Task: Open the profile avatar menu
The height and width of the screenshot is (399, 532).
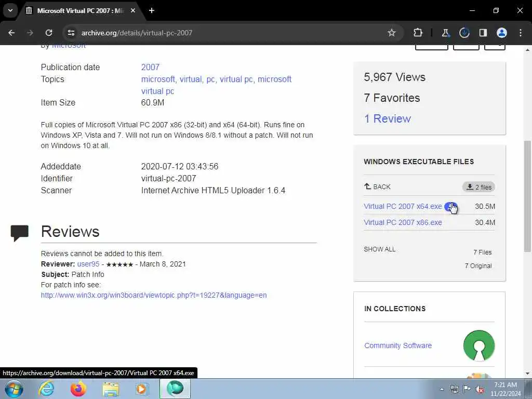Action: (502, 33)
